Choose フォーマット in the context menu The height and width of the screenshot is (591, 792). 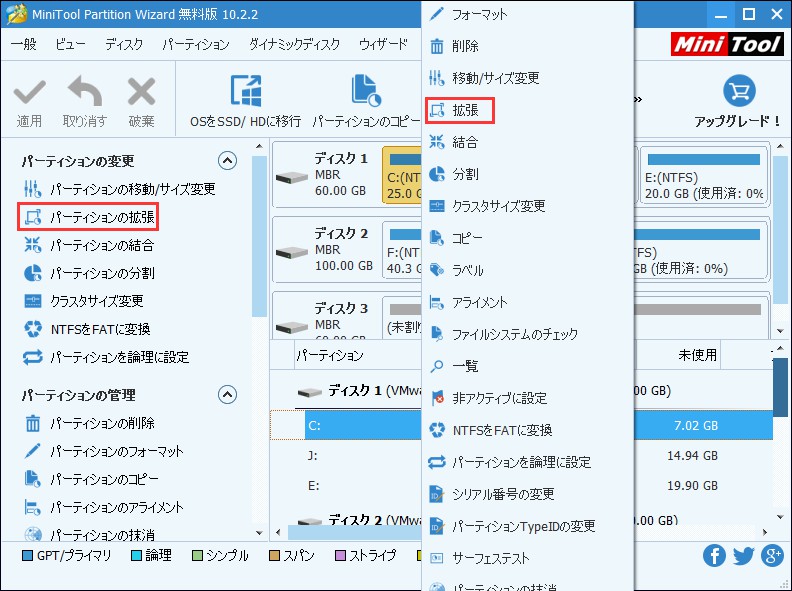(x=528, y=14)
